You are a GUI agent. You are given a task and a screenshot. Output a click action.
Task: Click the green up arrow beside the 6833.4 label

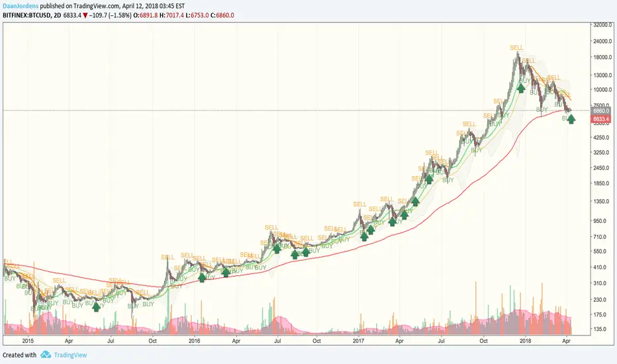click(x=571, y=118)
